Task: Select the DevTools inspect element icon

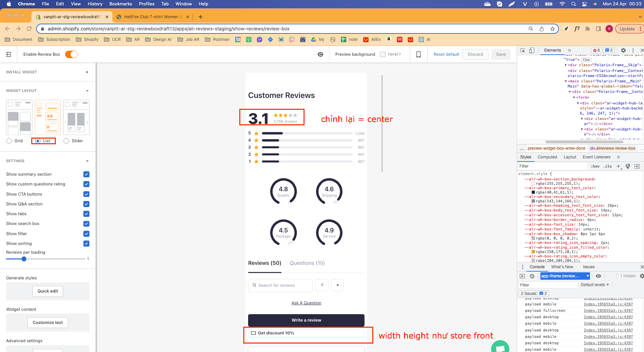Action: point(522,50)
